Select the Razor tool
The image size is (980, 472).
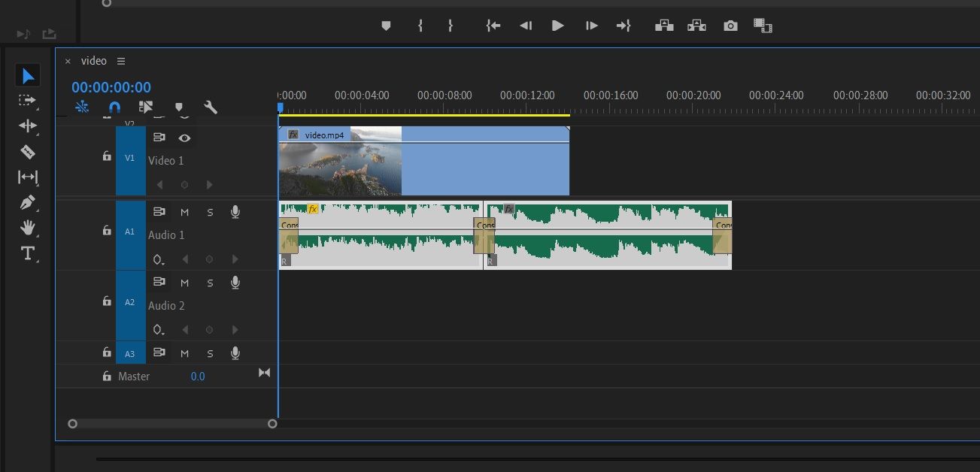click(28, 152)
